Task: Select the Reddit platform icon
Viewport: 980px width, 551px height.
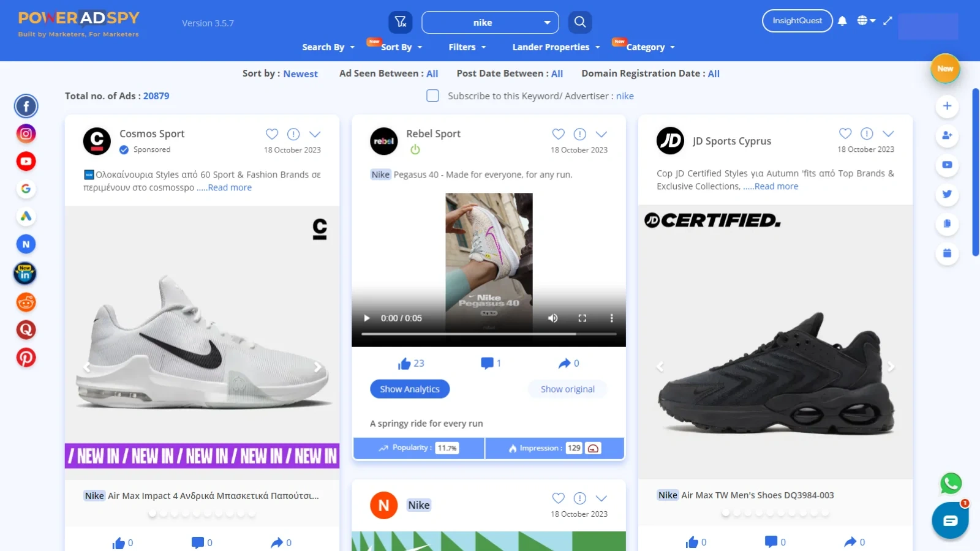Action: [26, 301]
